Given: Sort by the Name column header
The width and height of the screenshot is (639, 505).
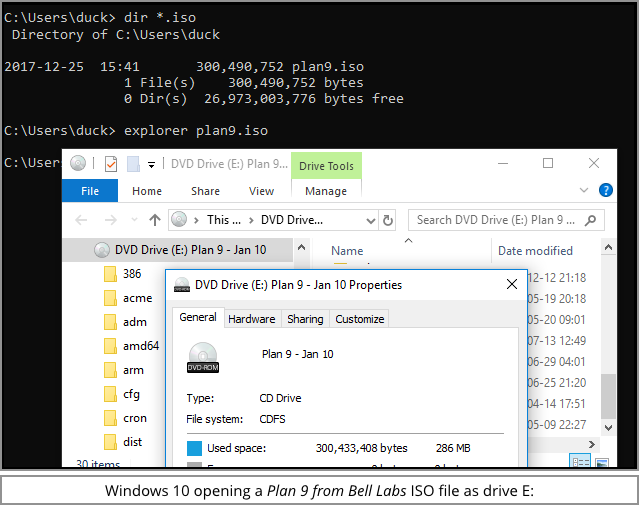Looking at the screenshot, I should [x=347, y=251].
